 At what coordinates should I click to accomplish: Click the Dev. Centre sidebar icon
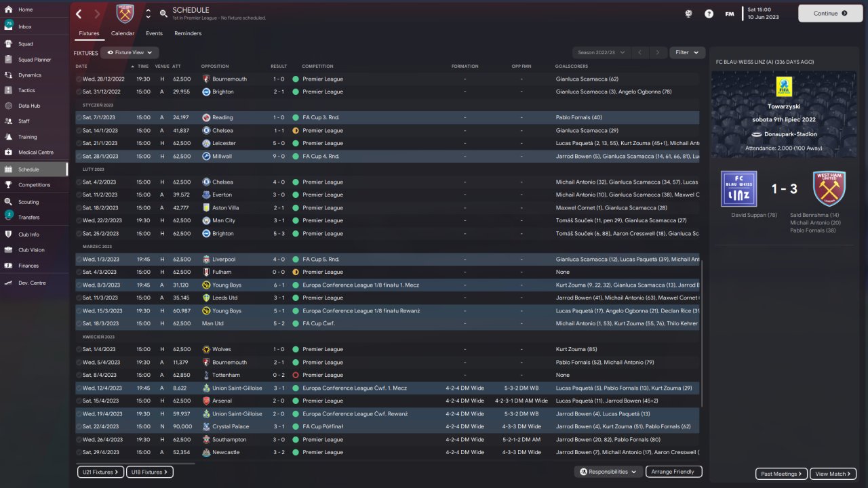8,283
